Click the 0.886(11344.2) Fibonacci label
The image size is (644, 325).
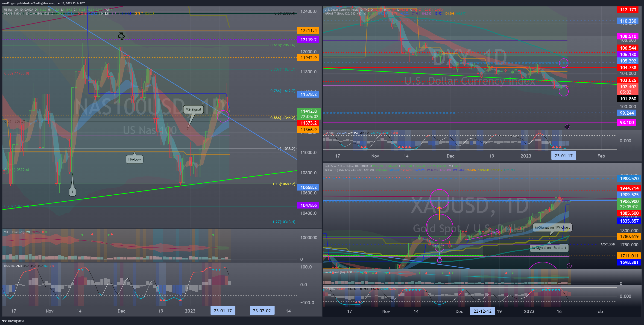(x=283, y=118)
